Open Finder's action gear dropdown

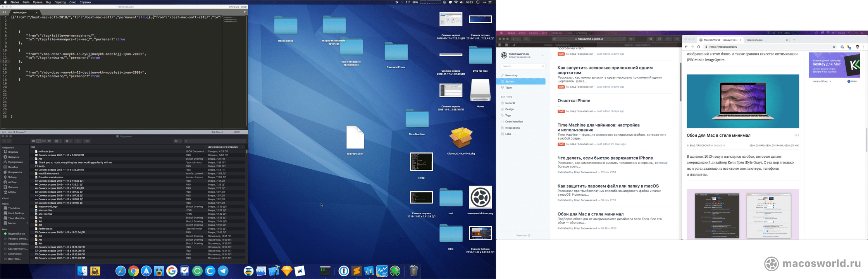point(68,141)
